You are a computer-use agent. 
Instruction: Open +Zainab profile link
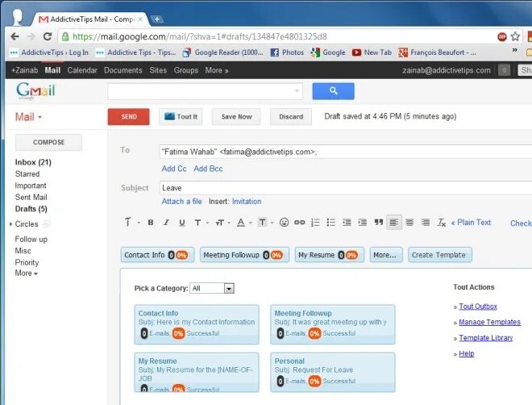24,70
